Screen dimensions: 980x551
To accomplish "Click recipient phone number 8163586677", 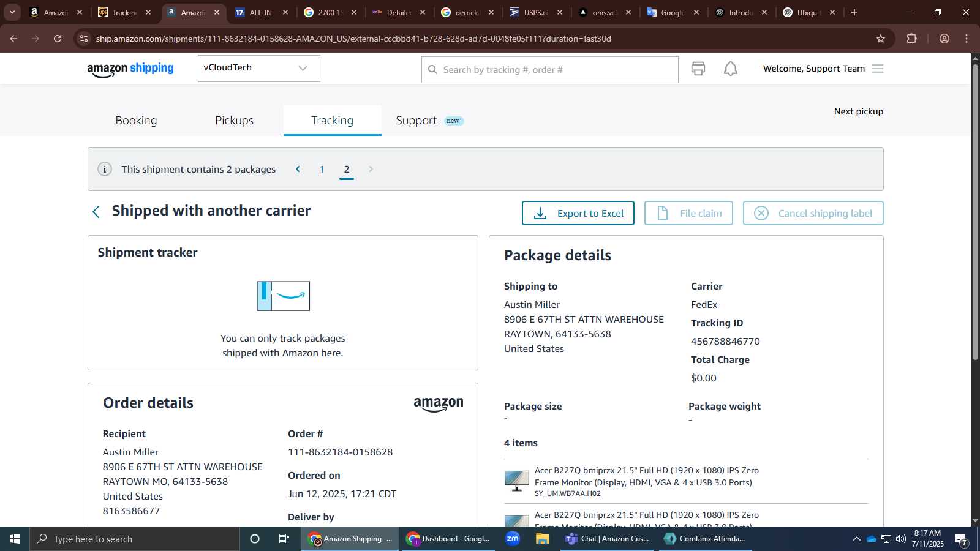I will pos(131,511).
